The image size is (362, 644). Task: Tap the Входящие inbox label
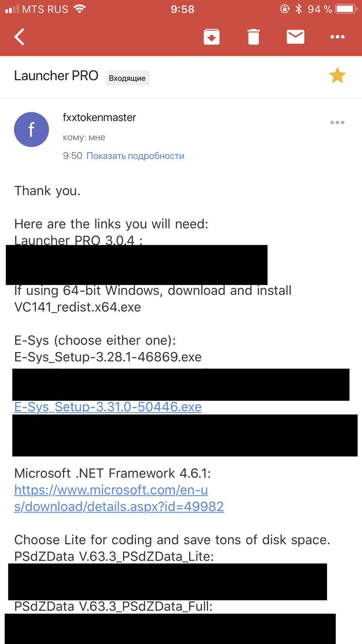pyautogui.click(x=127, y=78)
